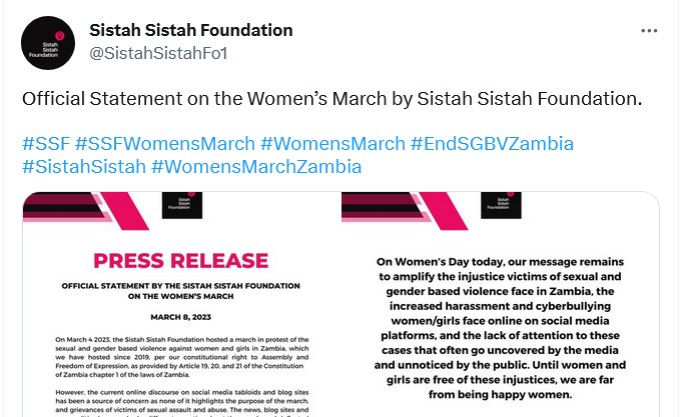681x417 pixels.
Task: Open the #SistahSistah hashtag
Action: click(84, 167)
